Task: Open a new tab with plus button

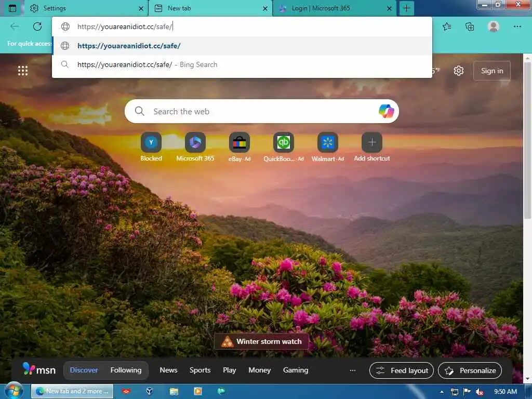Action: (406, 8)
